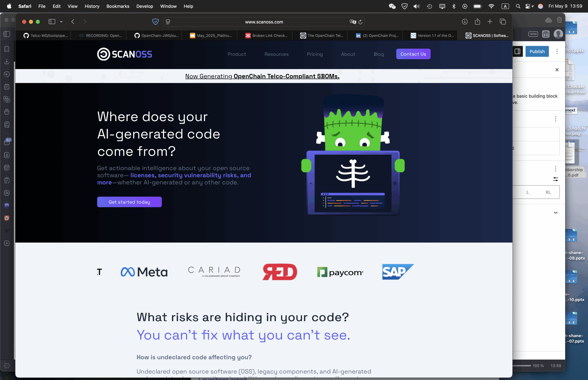588x380 pixels.
Task: Go forward with Safari forward arrow
Action: point(85,22)
